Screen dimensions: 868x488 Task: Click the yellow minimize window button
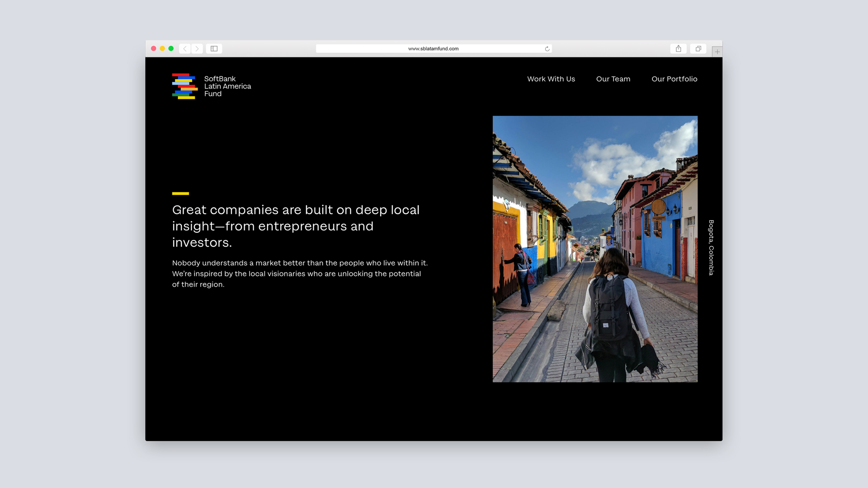(162, 49)
